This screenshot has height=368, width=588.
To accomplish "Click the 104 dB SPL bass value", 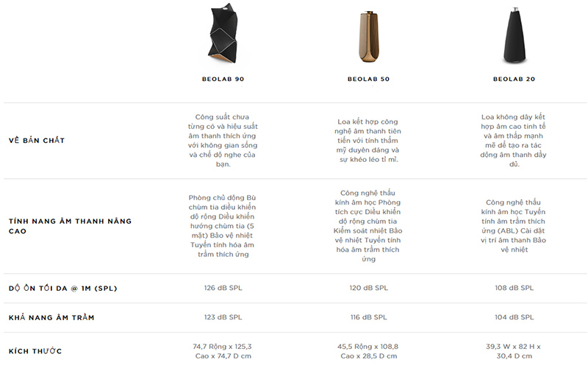I will point(514,317).
